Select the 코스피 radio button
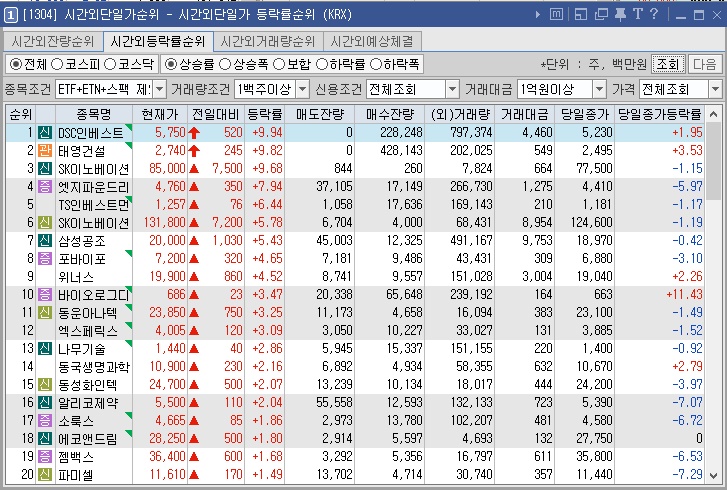This screenshot has width=727, height=490. point(57,64)
